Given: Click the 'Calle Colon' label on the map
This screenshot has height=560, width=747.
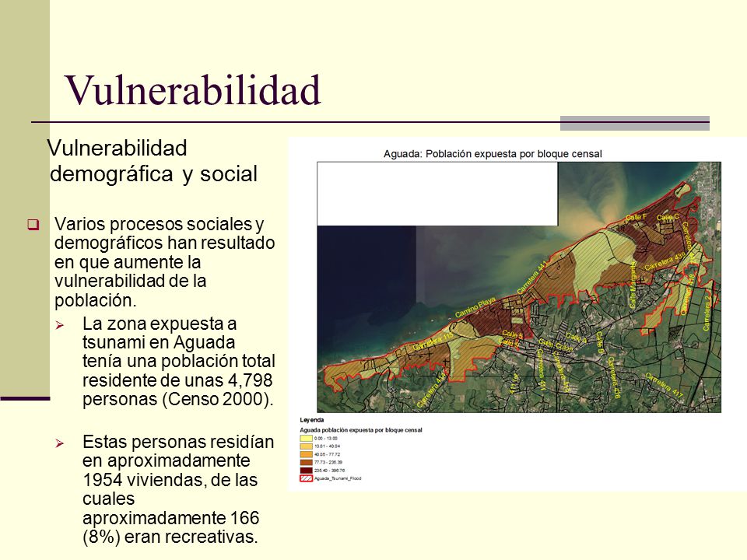Looking at the screenshot, I should [556, 345].
